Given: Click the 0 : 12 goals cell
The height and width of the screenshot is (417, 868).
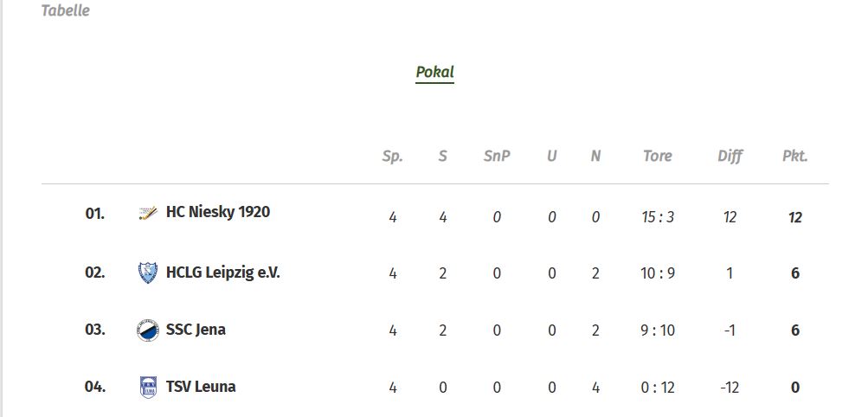Looking at the screenshot, I should coord(658,388).
